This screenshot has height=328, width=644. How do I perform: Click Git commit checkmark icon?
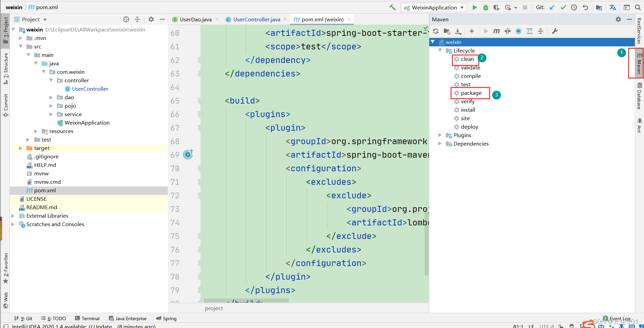(563, 7)
